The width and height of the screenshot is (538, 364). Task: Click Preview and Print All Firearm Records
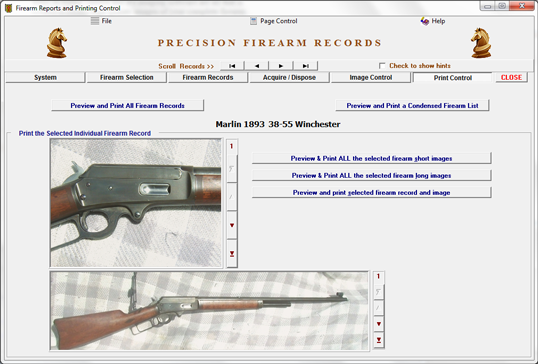click(127, 105)
